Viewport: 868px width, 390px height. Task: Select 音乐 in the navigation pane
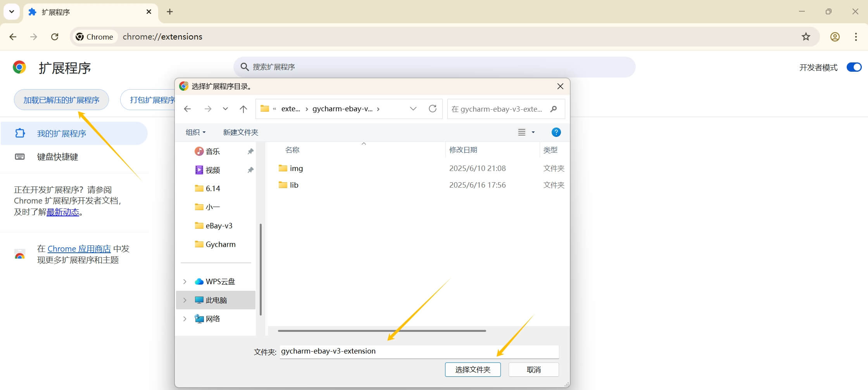coord(213,151)
